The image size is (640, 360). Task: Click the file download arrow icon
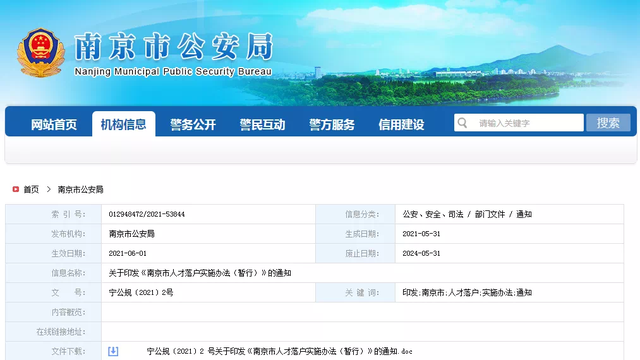[113, 351]
